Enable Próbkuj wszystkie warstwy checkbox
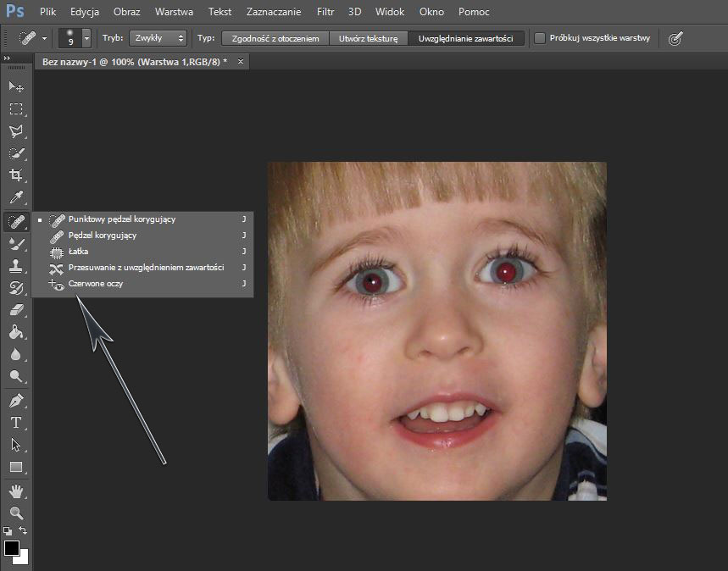 click(540, 38)
